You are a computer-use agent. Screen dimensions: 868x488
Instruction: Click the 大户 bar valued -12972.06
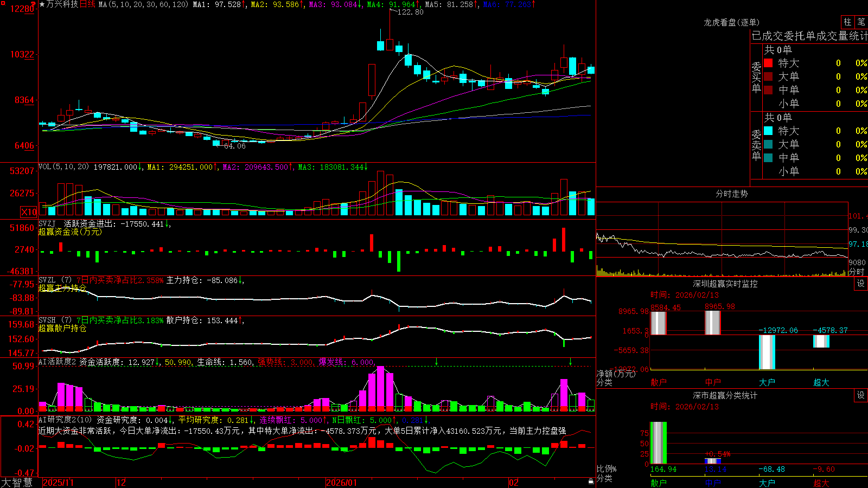pos(767,352)
